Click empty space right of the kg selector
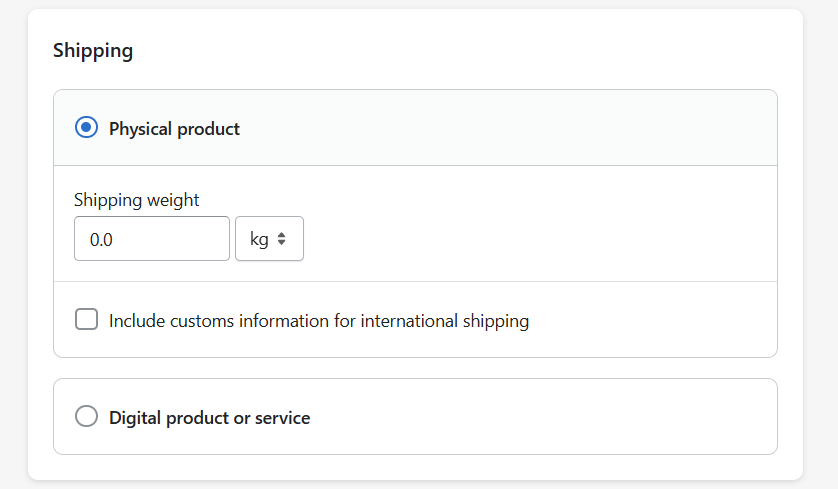The image size is (838, 489). coord(534,239)
